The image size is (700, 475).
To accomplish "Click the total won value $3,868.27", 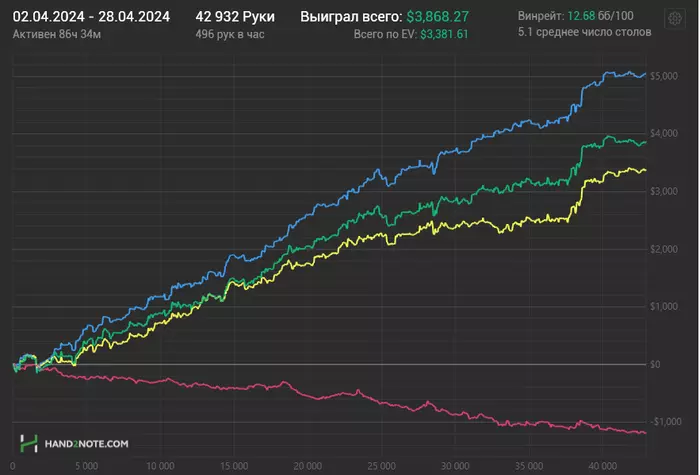I will pos(438,17).
